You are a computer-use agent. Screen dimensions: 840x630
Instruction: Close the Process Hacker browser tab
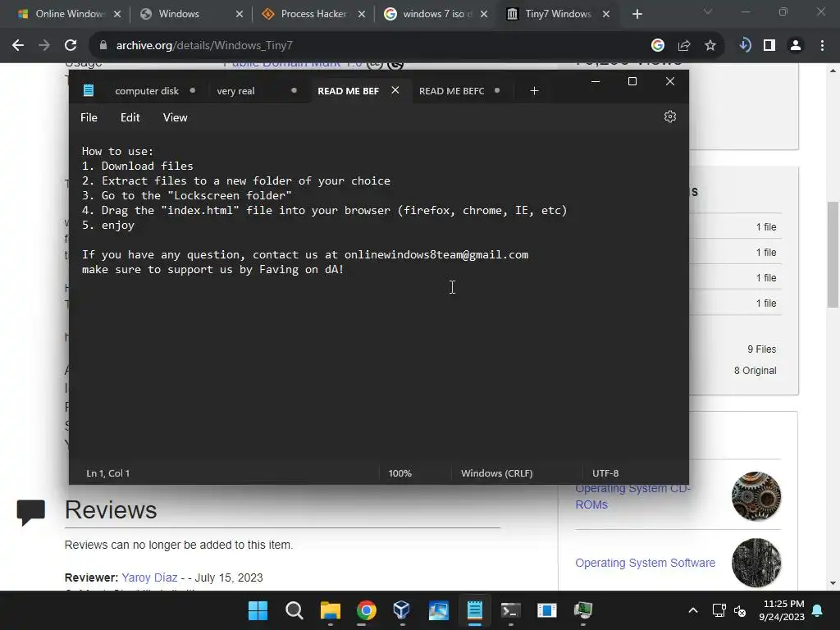click(x=362, y=14)
